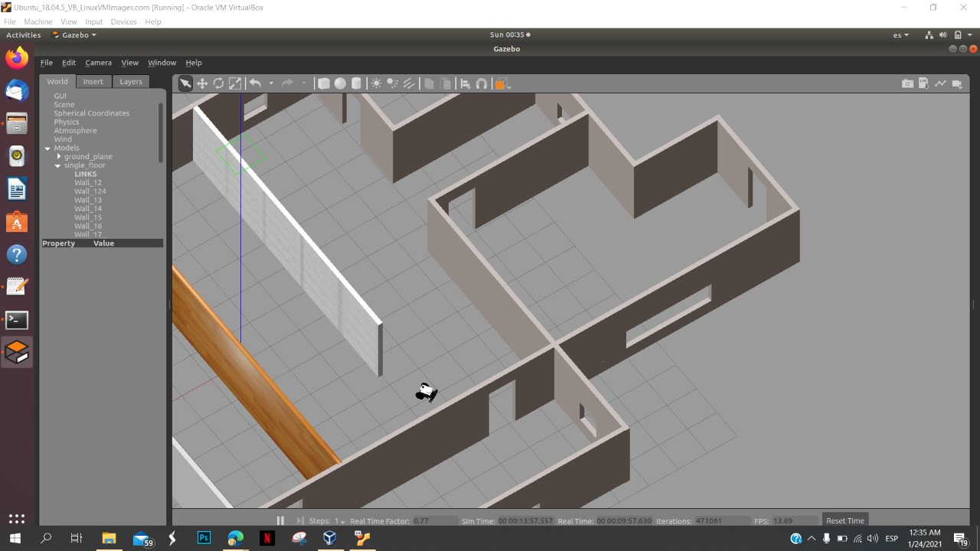Activate the rotate mode tool
Image resolution: width=980 pixels, height=551 pixels.
[x=218, y=83]
